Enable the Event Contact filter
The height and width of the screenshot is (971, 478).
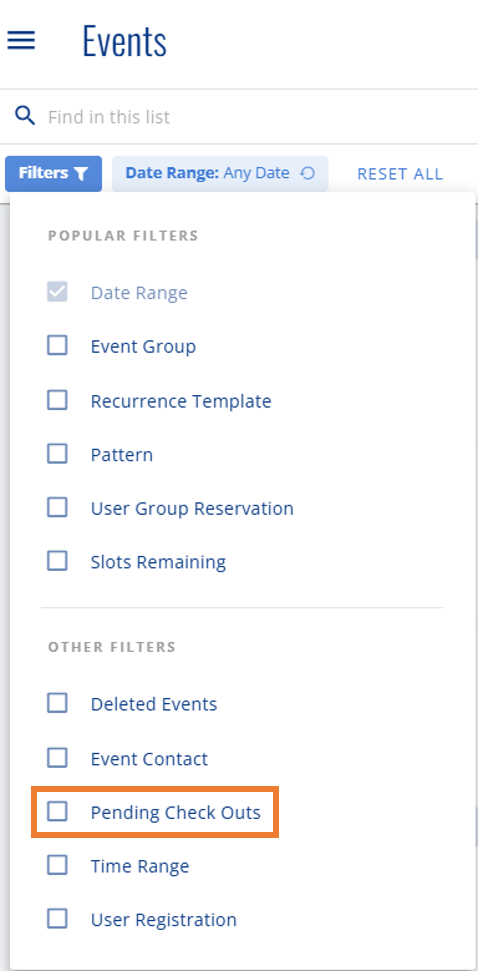[x=58, y=758]
